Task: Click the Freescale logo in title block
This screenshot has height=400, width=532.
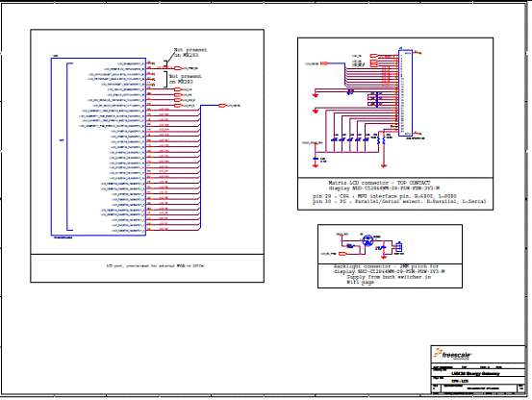Action: (452, 355)
